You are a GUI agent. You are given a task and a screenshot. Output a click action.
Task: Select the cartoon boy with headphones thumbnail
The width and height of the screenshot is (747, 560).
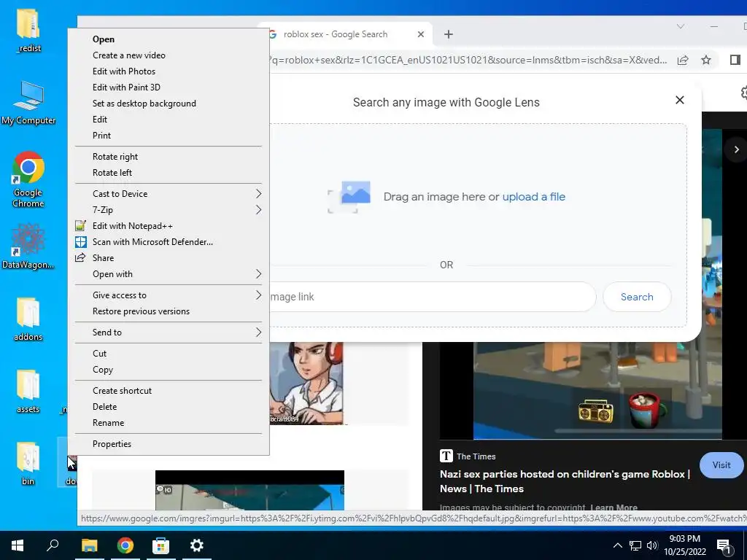306,384
